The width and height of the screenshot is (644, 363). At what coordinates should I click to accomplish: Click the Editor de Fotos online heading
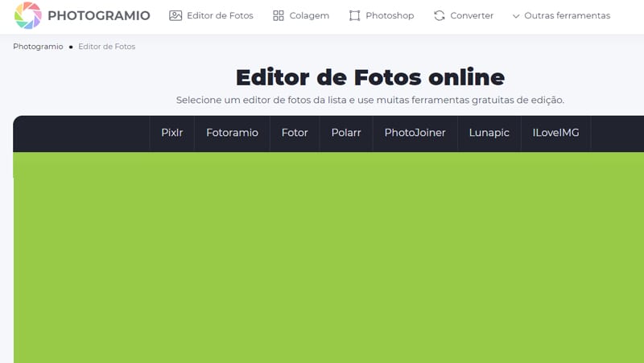[370, 77]
